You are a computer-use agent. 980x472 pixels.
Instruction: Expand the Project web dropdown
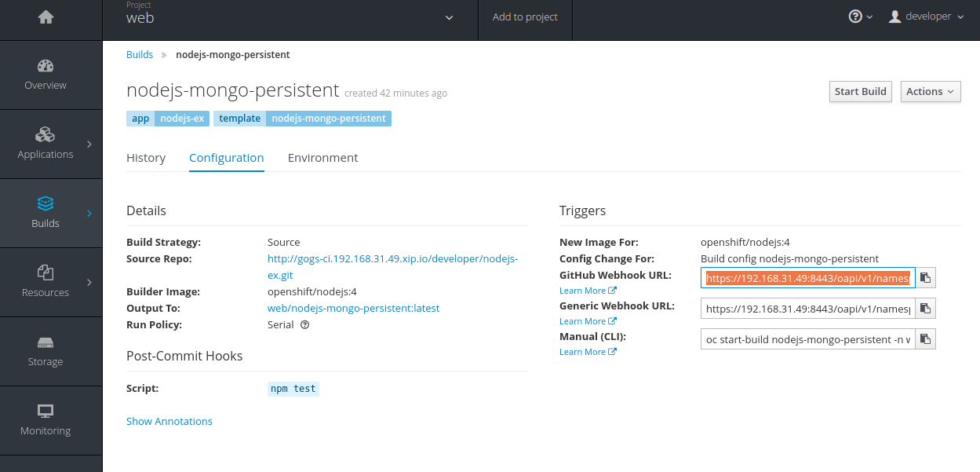(449, 18)
